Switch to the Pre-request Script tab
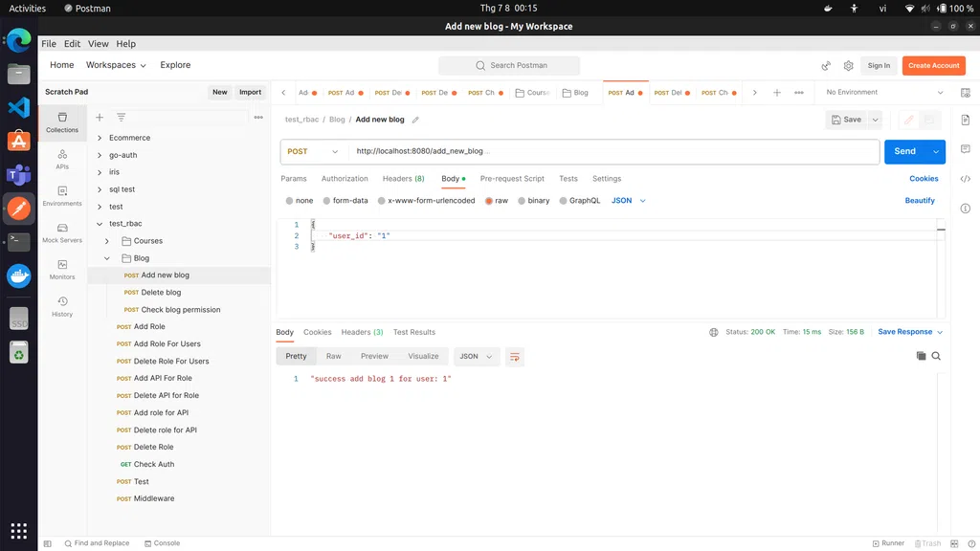 click(512, 179)
